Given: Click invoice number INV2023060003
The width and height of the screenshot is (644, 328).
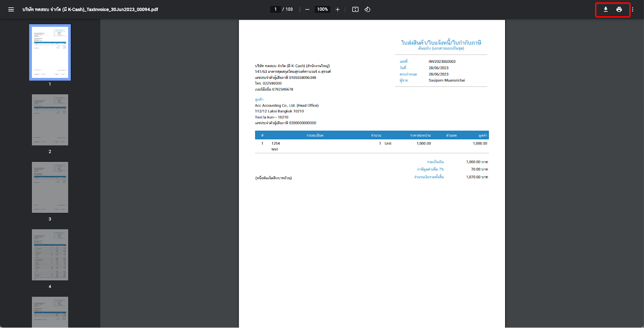Looking at the screenshot, I should coord(442,62).
